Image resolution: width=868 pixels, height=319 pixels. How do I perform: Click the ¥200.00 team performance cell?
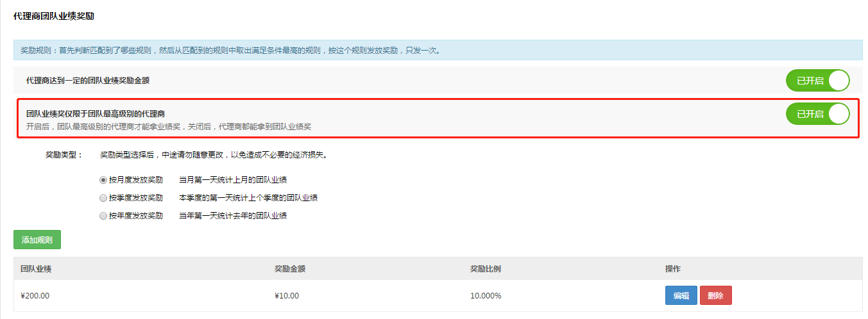point(35,296)
